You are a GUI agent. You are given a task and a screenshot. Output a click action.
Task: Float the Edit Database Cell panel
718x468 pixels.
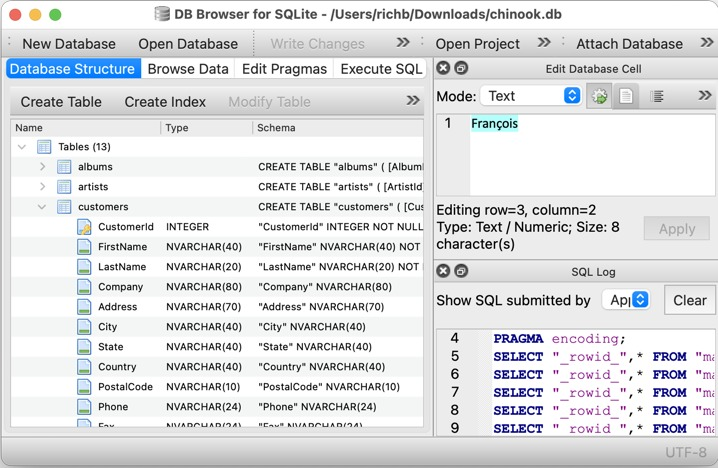pos(461,68)
